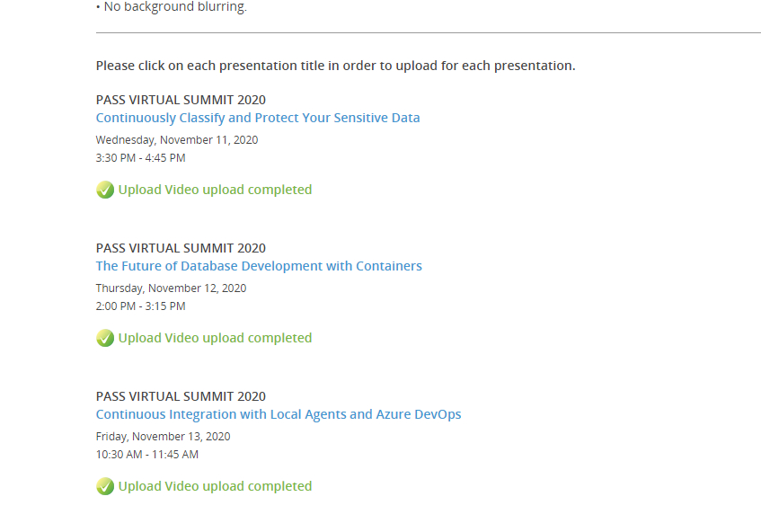Click the 'Please click on each presentation title' instruction

point(335,66)
